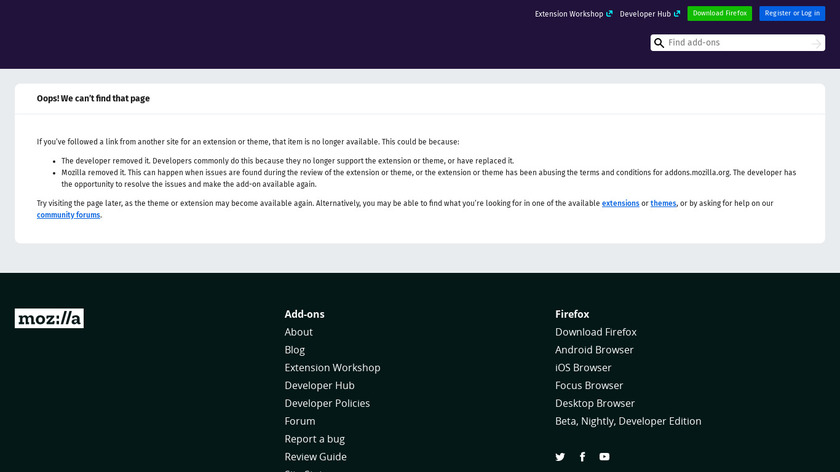Open the community forums link
The image size is (840, 472).
[68, 215]
